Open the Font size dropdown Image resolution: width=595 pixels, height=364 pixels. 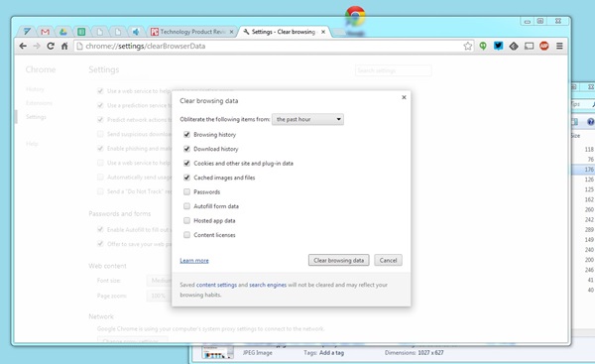tap(160, 281)
